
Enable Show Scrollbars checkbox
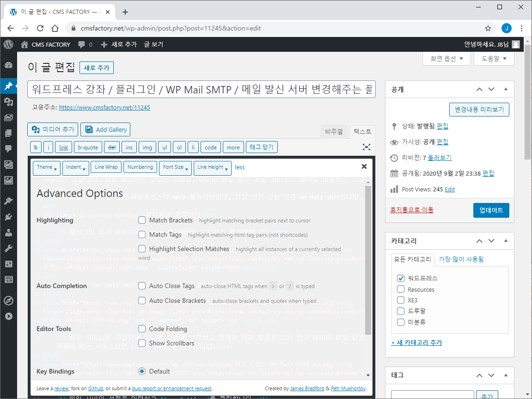click(x=142, y=343)
